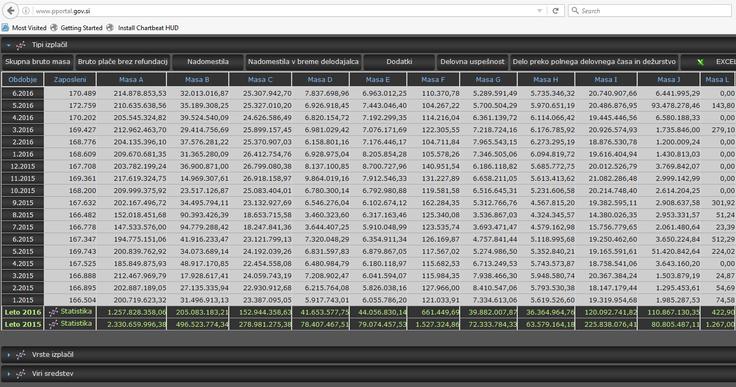Image resolution: width=736 pixels, height=387 pixels.
Task: Select the 12.2015 period row label
Action: [x=23, y=166]
